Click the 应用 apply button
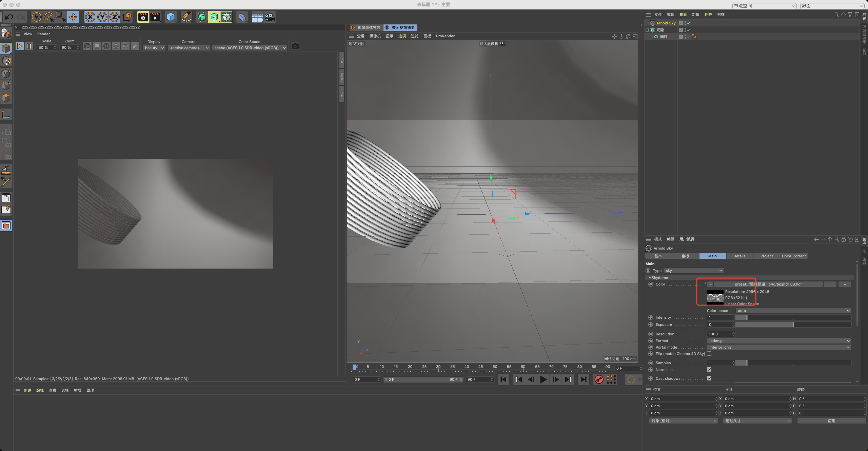This screenshot has height=451, width=868. pyautogui.click(x=831, y=421)
